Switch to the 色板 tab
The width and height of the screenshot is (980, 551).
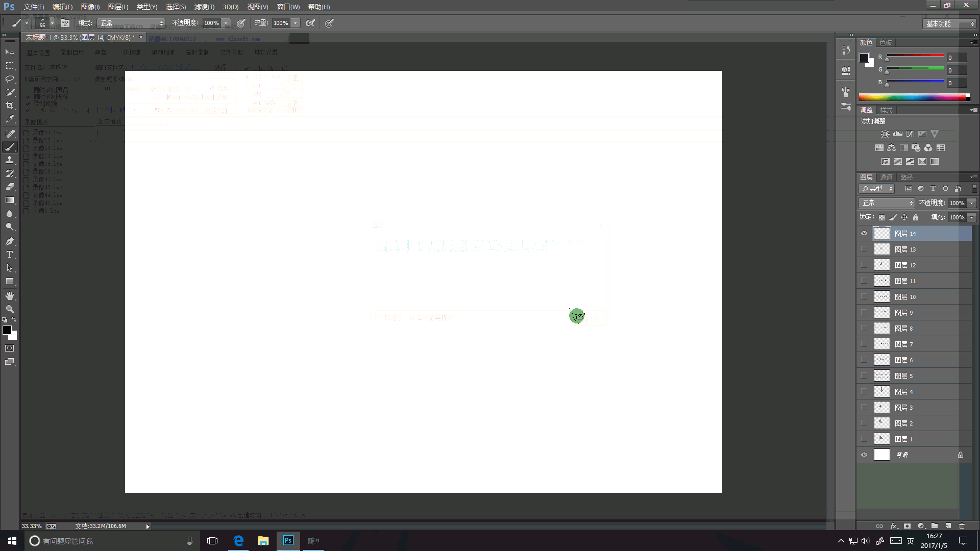[886, 42]
